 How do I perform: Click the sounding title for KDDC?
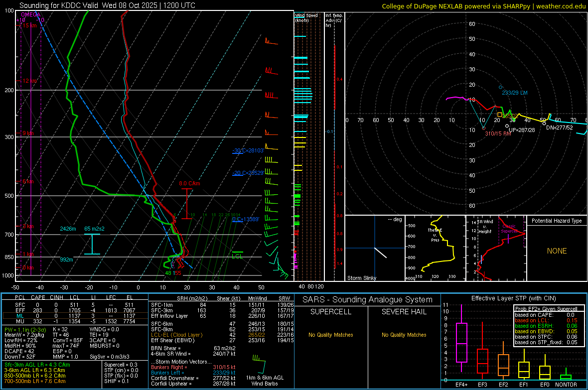pos(107,5)
